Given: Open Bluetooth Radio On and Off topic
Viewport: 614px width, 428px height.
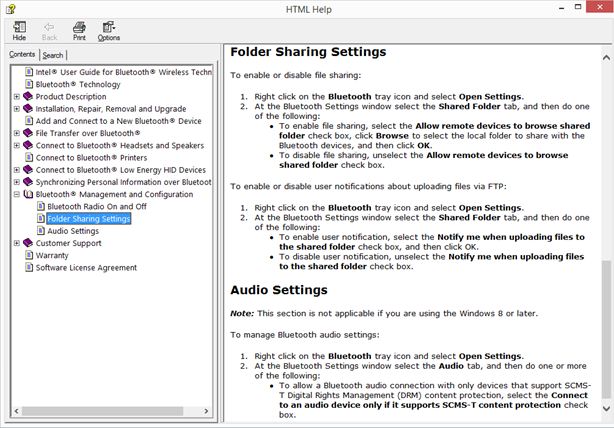Looking at the screenshot, I should (x=97, y=206).
